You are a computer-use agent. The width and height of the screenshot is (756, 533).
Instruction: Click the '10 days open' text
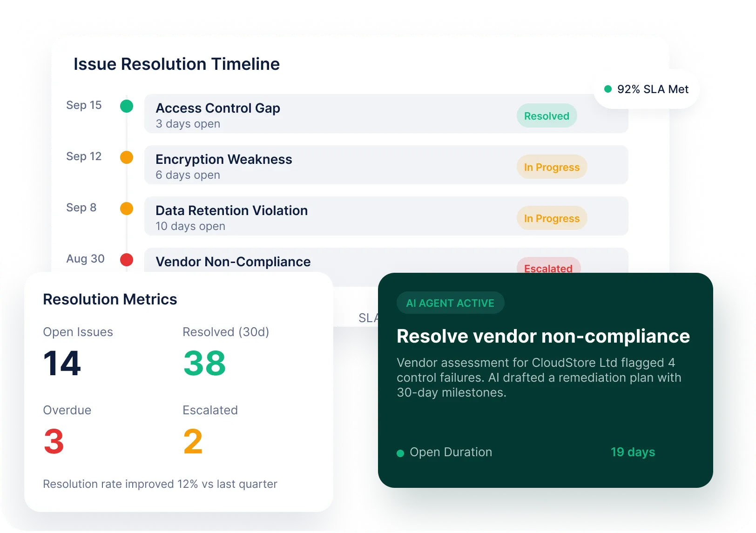point(190,226)
